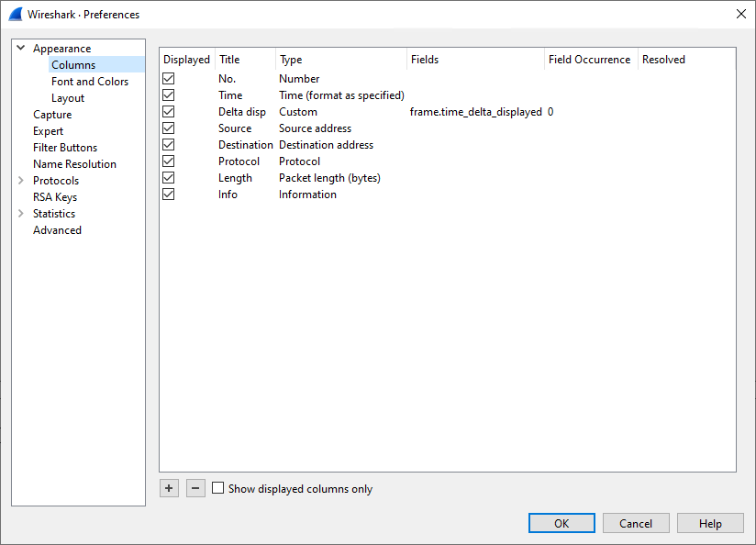This screenshot has width=756, height=545.
Task: Click the Type column header
Action: (291, 59)
